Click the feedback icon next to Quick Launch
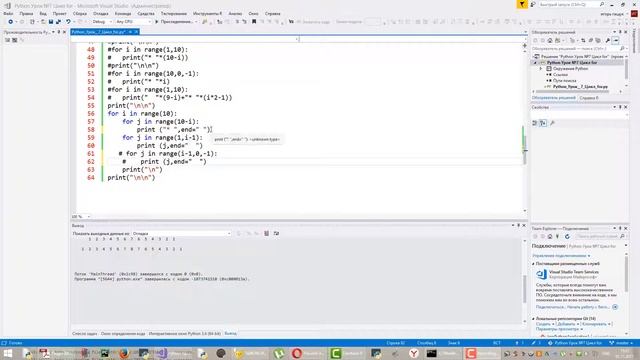 tap(533, 4)
